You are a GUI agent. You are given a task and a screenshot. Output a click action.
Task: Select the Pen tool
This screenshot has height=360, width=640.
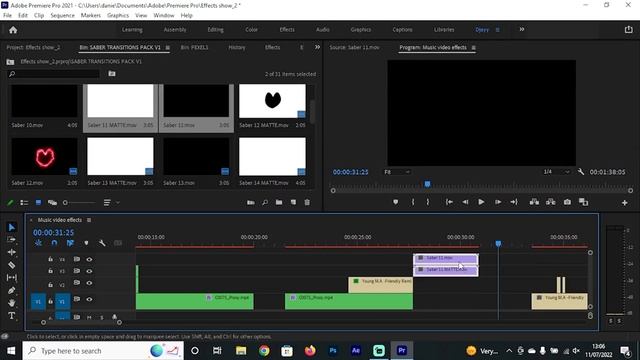tap(11, 290)
